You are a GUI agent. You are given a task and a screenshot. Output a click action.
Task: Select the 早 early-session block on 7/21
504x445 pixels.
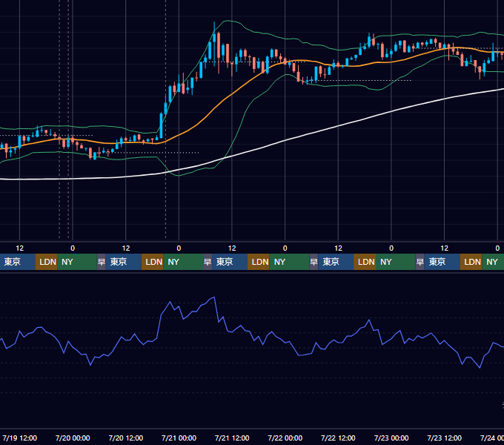[x=208, y=262]
